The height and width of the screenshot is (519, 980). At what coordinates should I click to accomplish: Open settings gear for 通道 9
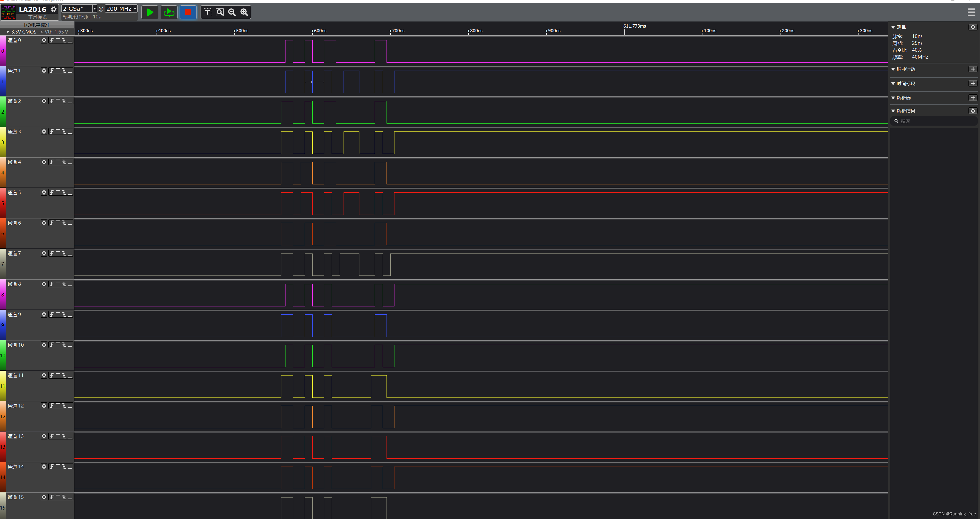click(x=44, y=314)
